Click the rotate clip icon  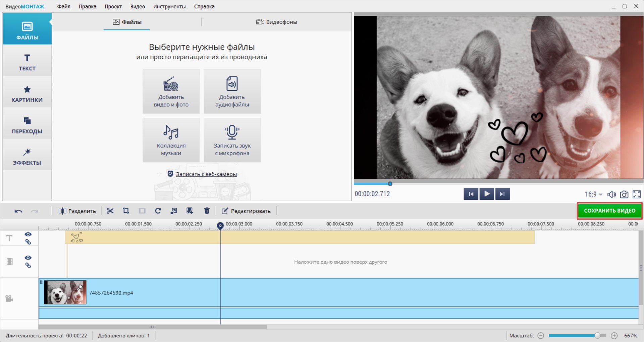[158, 211]
